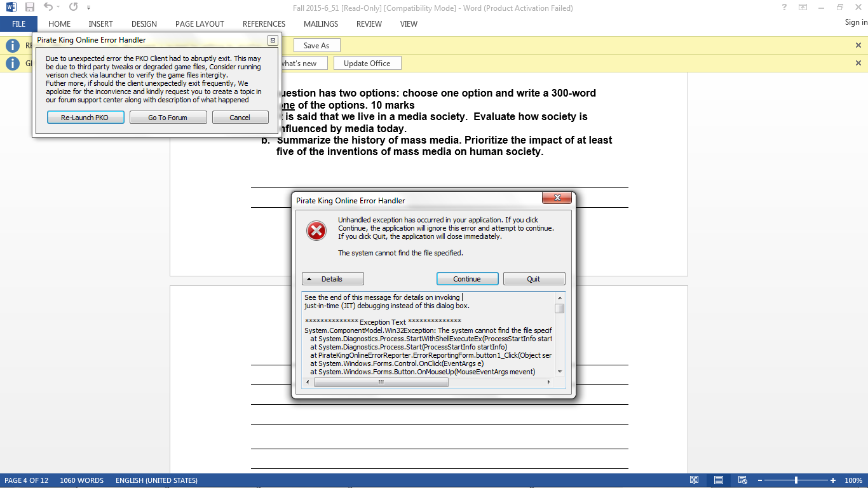Screen dimensions: 868x488
Task: Click ENGLISH (UNITED STATES) language indicator
Action: tap(156, 480)
